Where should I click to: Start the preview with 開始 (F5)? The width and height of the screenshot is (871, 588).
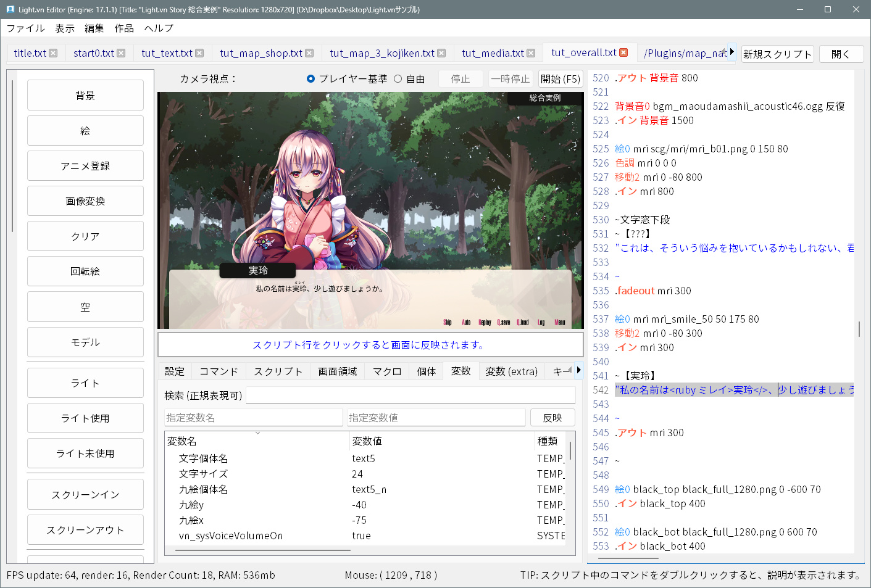tap(561, 79)
